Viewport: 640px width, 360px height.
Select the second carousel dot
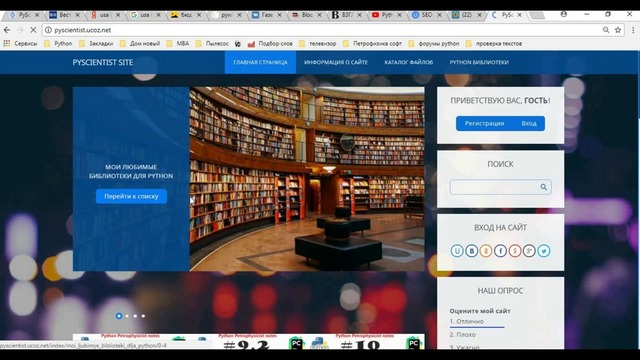pyautogui.click(x=127, y=316)
